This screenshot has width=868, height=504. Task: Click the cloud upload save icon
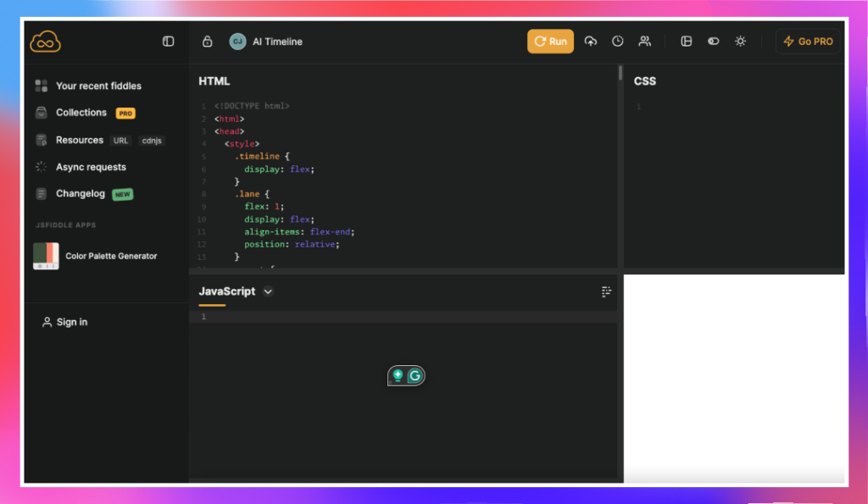point(591,42)
